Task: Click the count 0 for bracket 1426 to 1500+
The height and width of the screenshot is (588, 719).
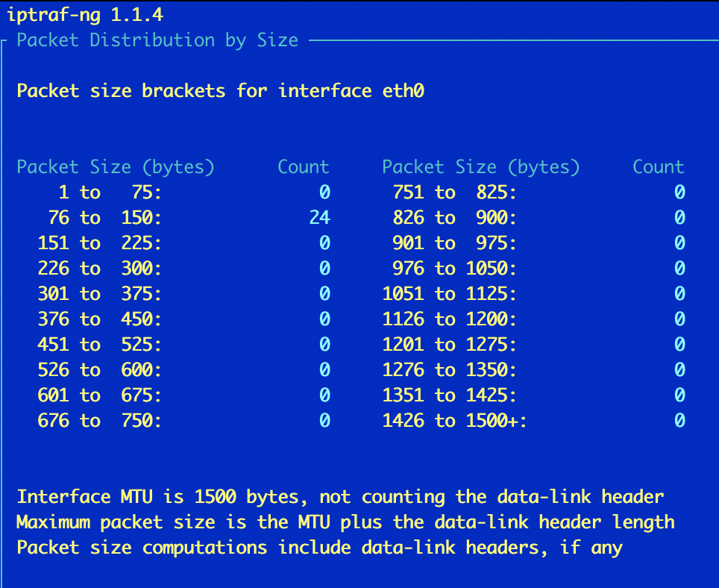Action: click(679, 421)
